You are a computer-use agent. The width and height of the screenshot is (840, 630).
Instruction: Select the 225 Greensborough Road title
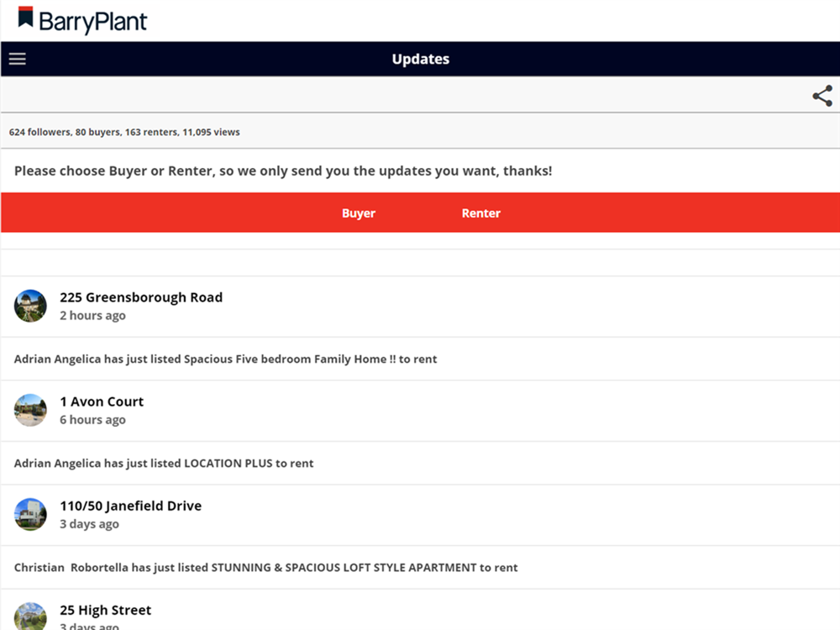tap(141, 297)
